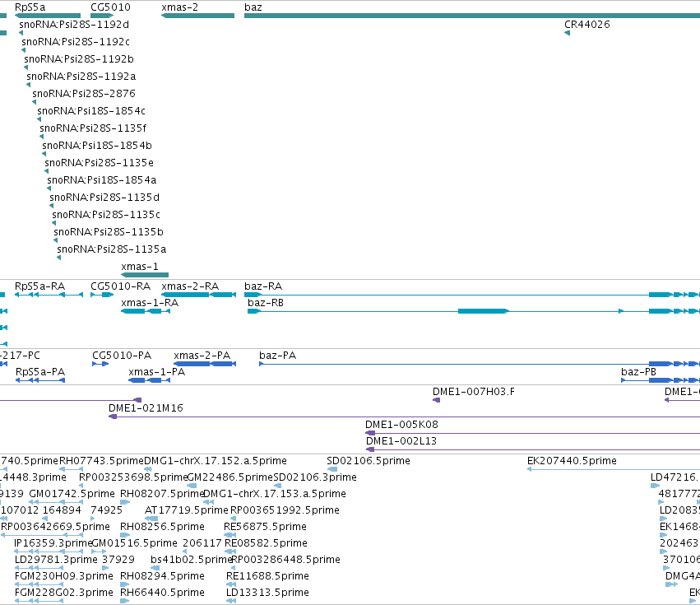
Task: Select the xmas-1-PA CDS label
Action: pos(156,372)
